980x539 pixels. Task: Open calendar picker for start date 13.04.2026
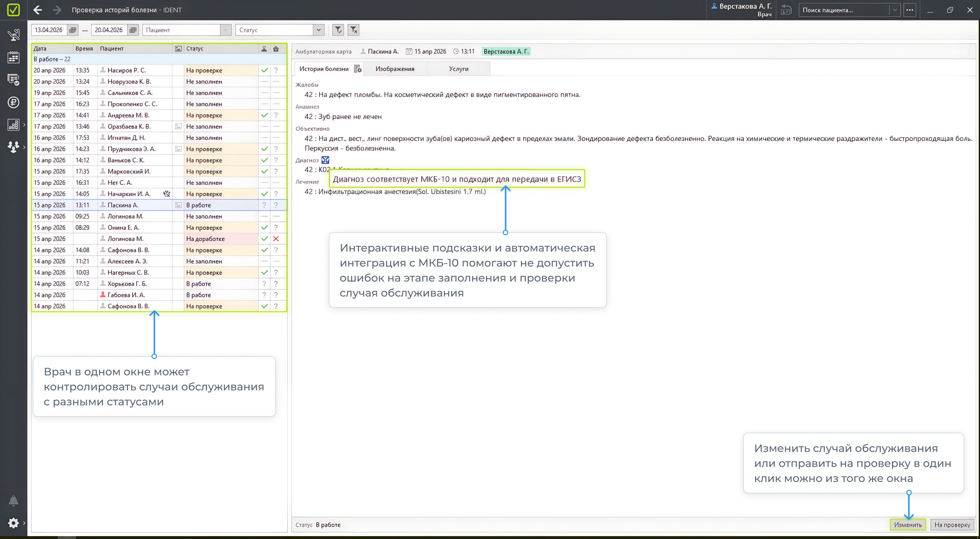pyautogui.click(x=73, y=30)
